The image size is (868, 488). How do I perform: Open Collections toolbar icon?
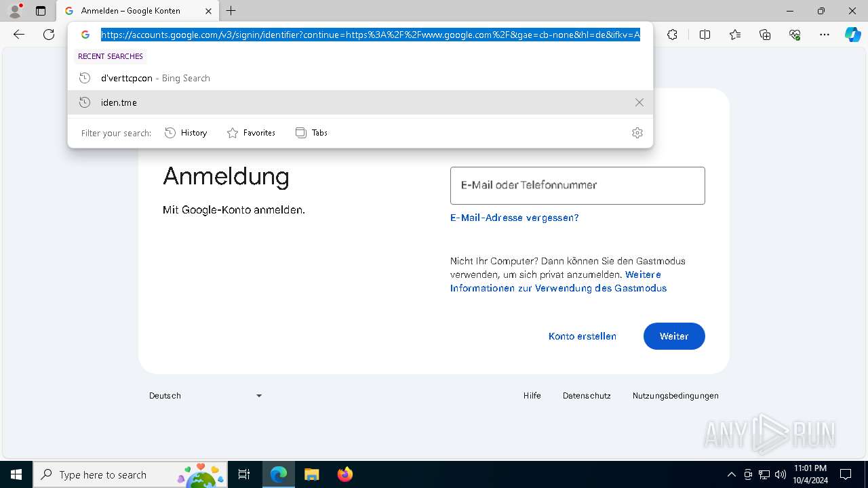point(765,35)
